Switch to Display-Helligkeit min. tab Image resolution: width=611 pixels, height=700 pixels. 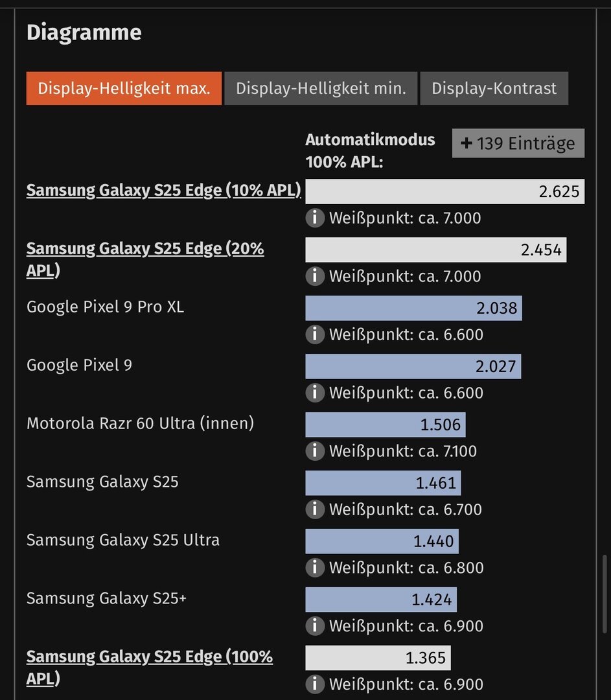click(321, 88)
